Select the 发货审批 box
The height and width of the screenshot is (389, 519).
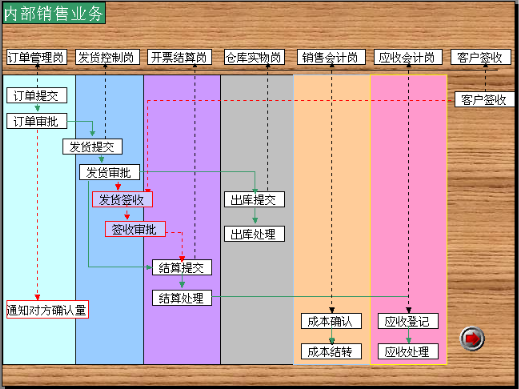click(x=109, y=172)
